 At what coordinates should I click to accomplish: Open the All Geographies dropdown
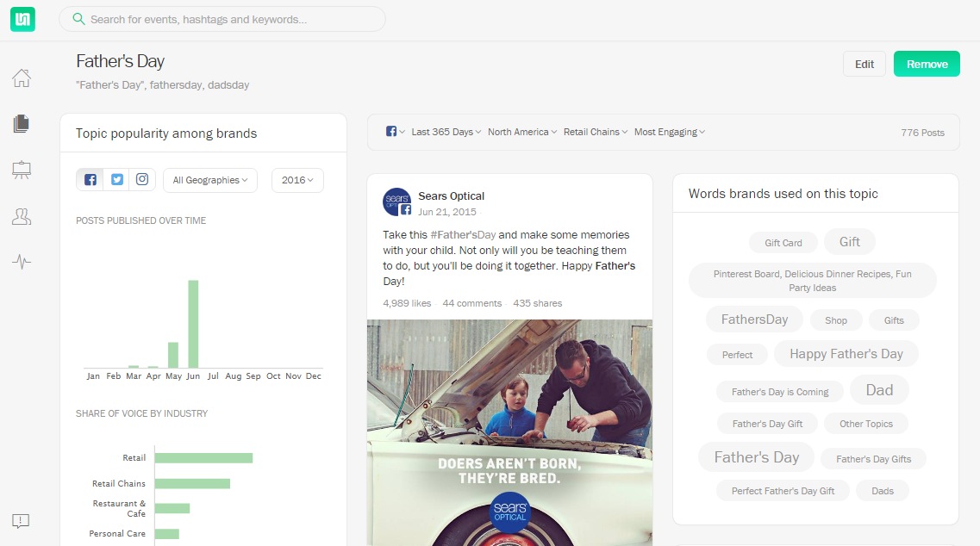point(210,180)
